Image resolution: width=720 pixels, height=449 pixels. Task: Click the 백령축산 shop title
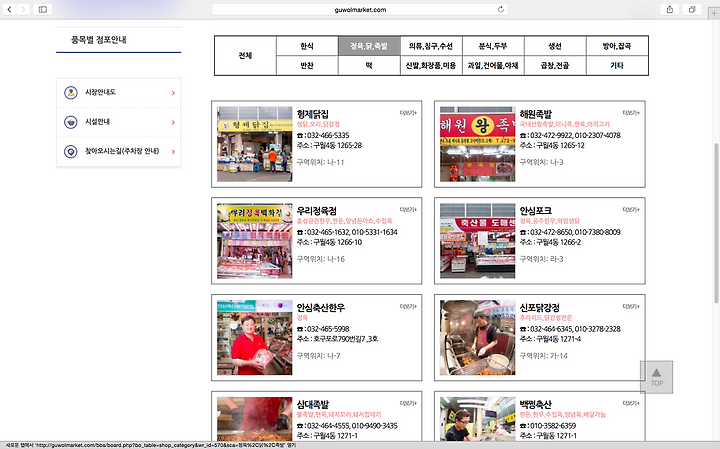(536, 404)
